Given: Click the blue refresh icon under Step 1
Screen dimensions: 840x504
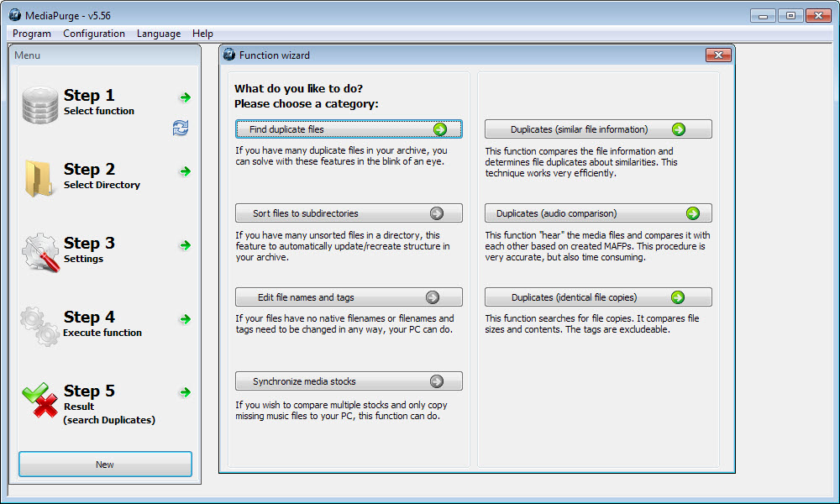Looking at the screenshot, I should (181, 128).
